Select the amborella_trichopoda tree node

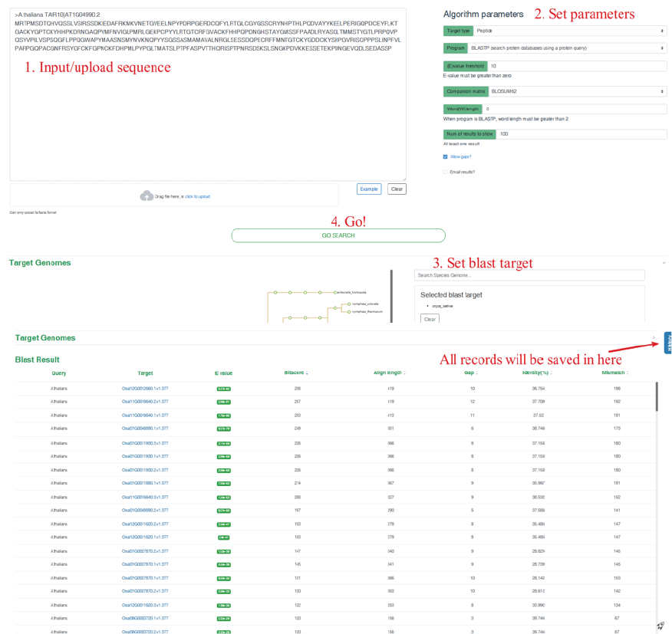[335, 292]
